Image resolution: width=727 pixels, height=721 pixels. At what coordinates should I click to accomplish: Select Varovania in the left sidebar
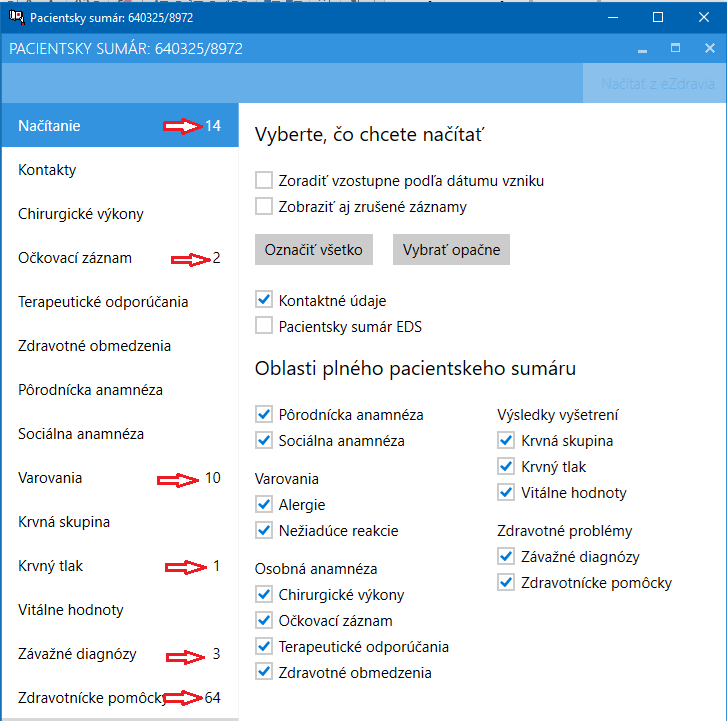(120, 478)
